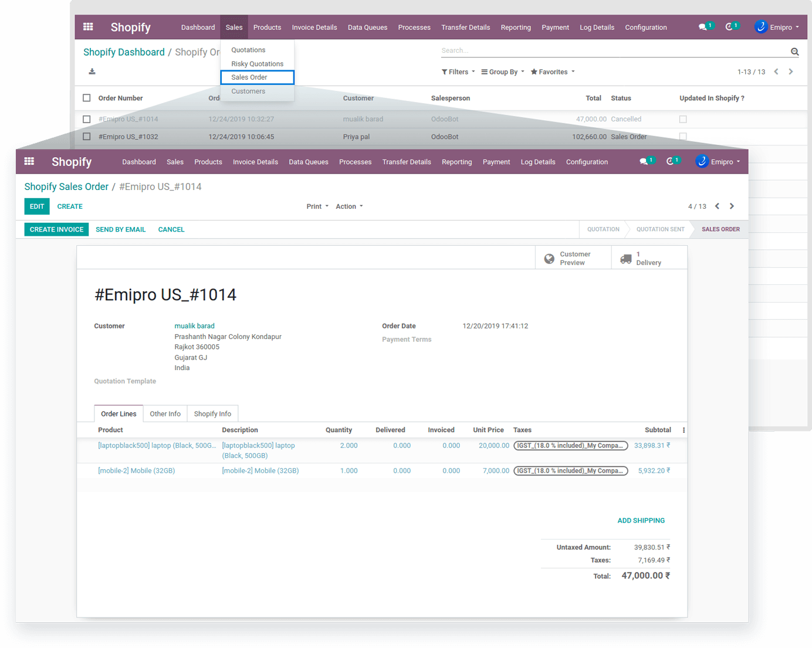Open the messages chat icon in foreground navbar

point(644,162)
